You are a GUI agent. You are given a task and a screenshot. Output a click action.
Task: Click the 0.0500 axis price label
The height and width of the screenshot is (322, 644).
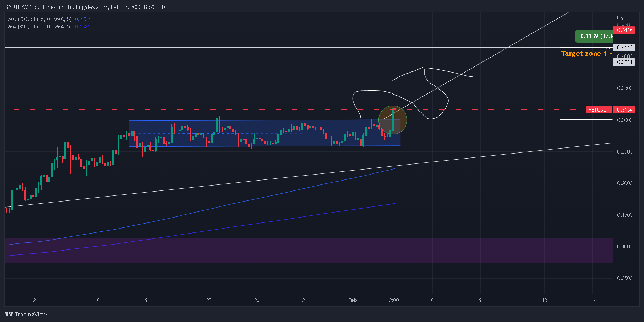pyautogui.click(x=624, y=278)
